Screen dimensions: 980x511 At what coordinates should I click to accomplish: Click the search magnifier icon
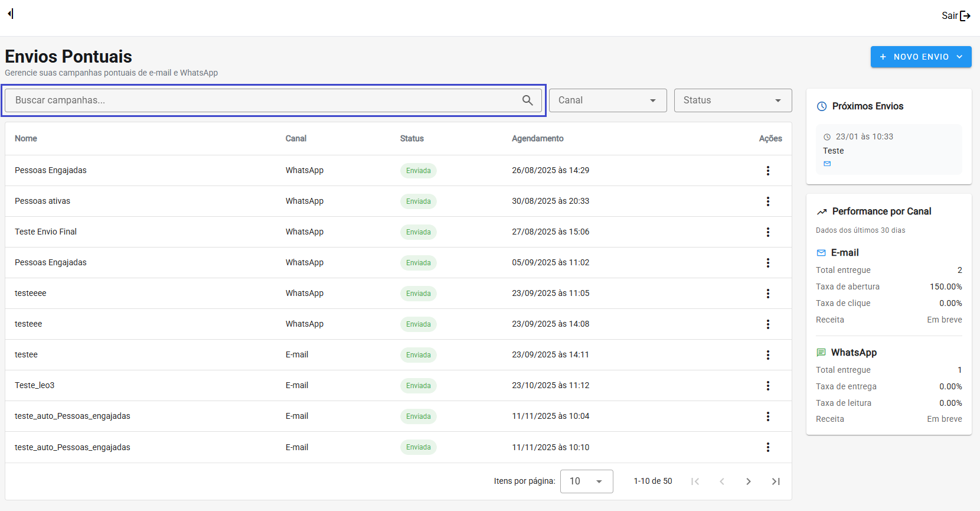point(527,100)
